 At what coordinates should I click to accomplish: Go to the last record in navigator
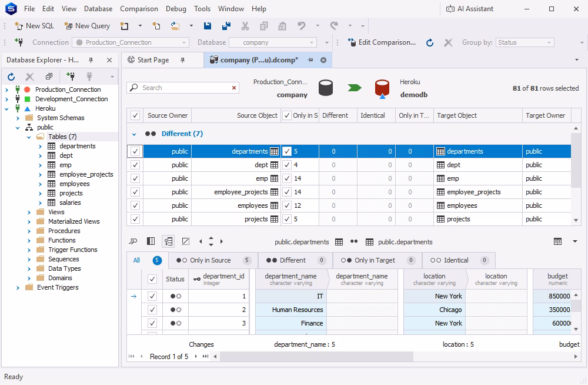205,357
